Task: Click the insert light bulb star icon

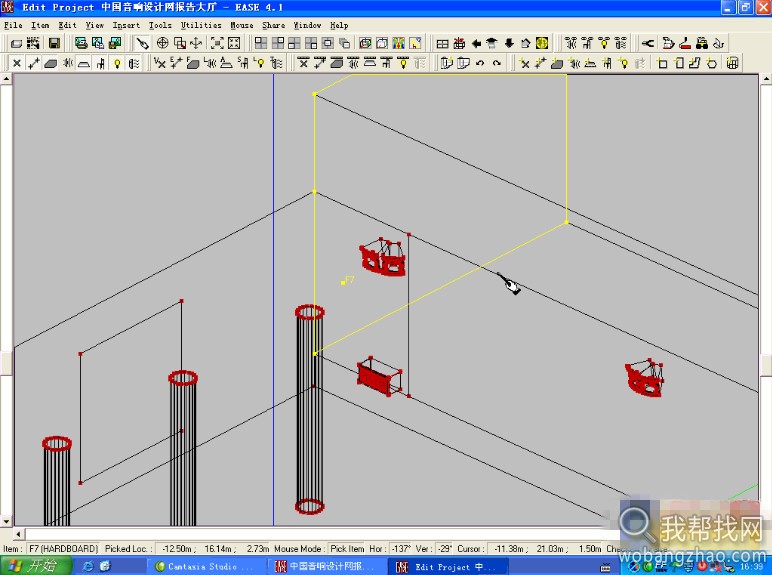Action: point(624,63)
